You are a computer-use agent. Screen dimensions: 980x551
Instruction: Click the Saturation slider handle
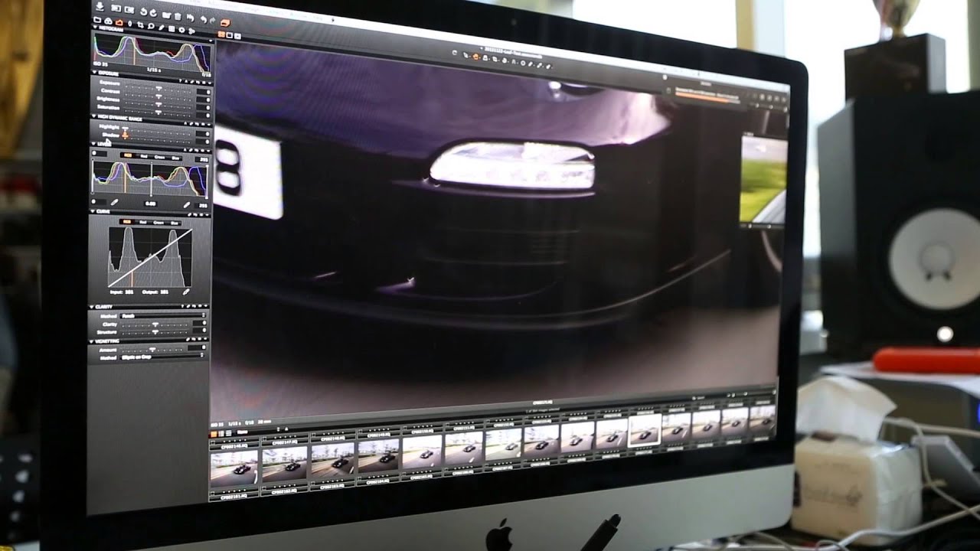pos(158,112)
